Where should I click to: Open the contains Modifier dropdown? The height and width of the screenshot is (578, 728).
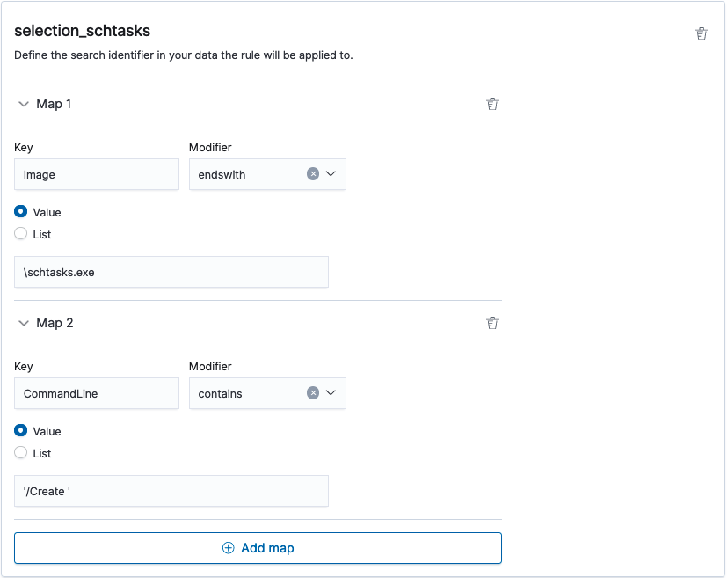(331, 393)
